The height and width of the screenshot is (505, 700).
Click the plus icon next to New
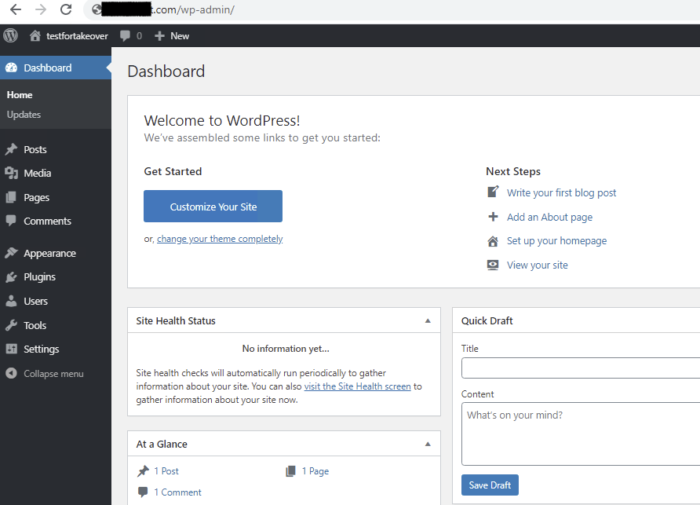click(x=159, y=36)
